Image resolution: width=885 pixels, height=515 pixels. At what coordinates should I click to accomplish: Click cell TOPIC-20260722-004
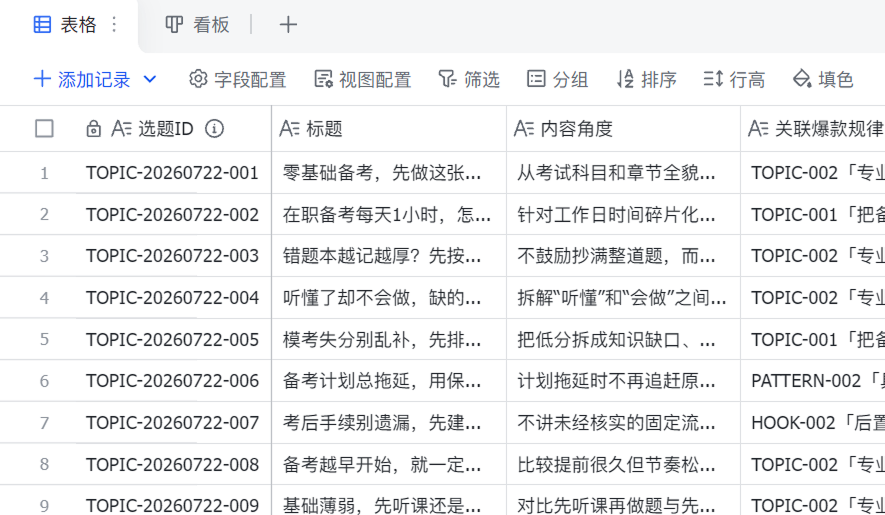tap(172, 298)
